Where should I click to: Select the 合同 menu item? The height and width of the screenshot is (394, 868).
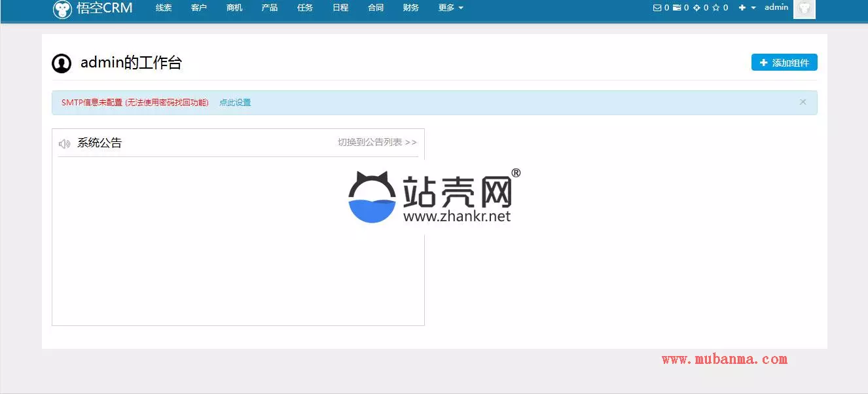pyautogui.click(x=376, y=8)
